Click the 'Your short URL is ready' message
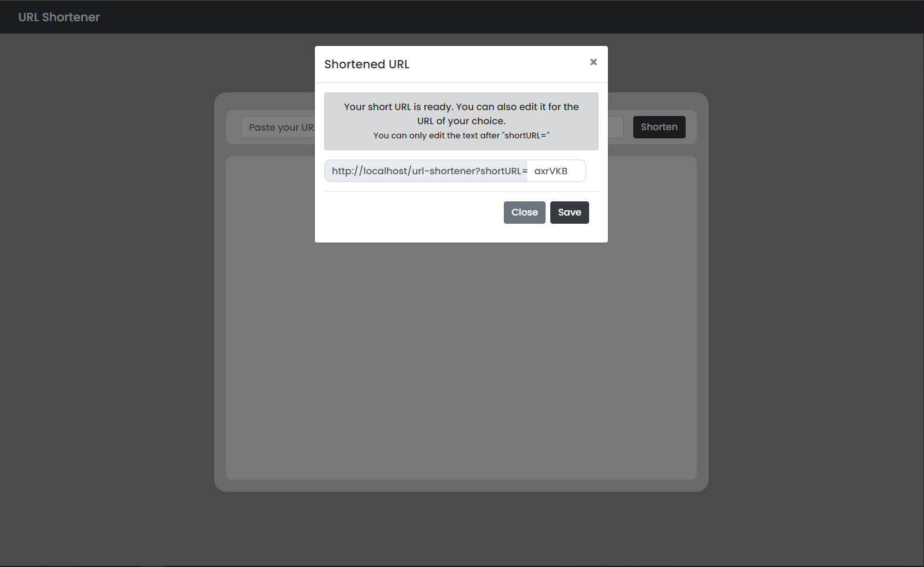The width and height of the screenshot is (924, 567). coord(461,114)
